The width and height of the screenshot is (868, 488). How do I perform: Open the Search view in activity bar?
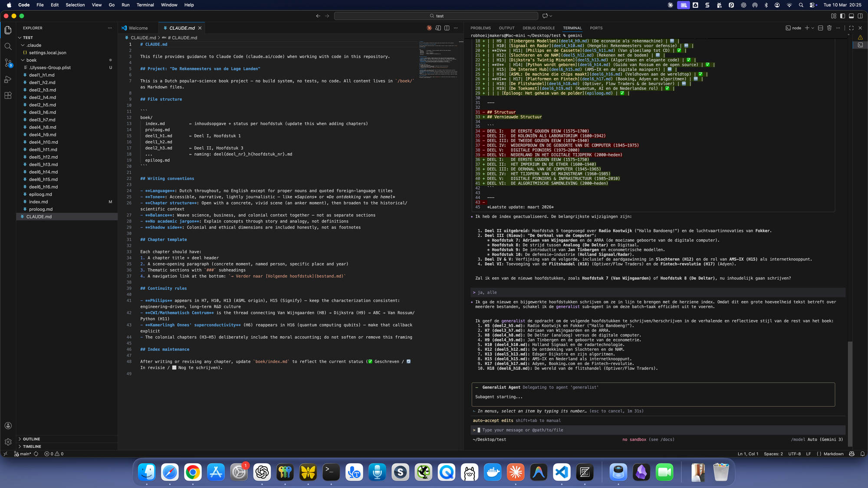8,46
